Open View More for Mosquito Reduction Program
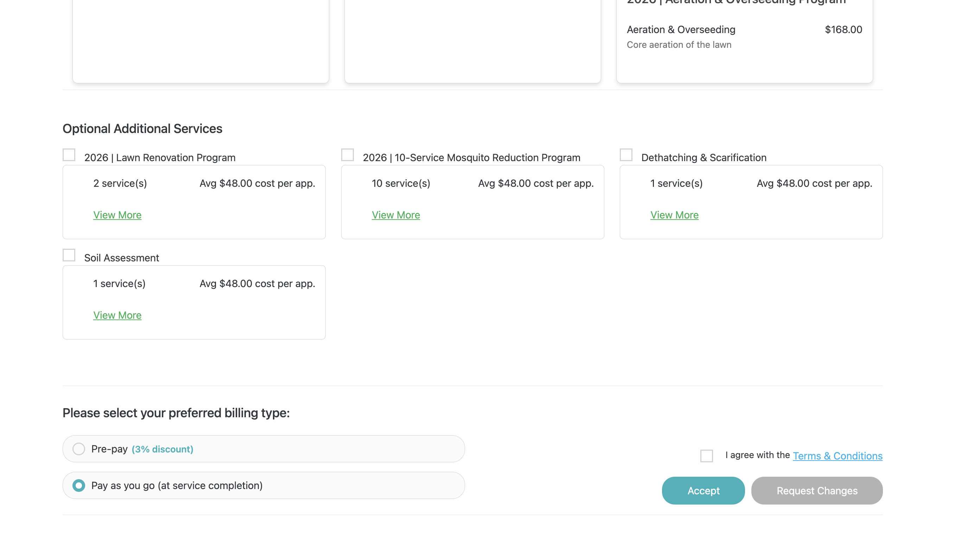Image resolution: width=980 pixels, height=539 pixels. [x=396, y=215]
